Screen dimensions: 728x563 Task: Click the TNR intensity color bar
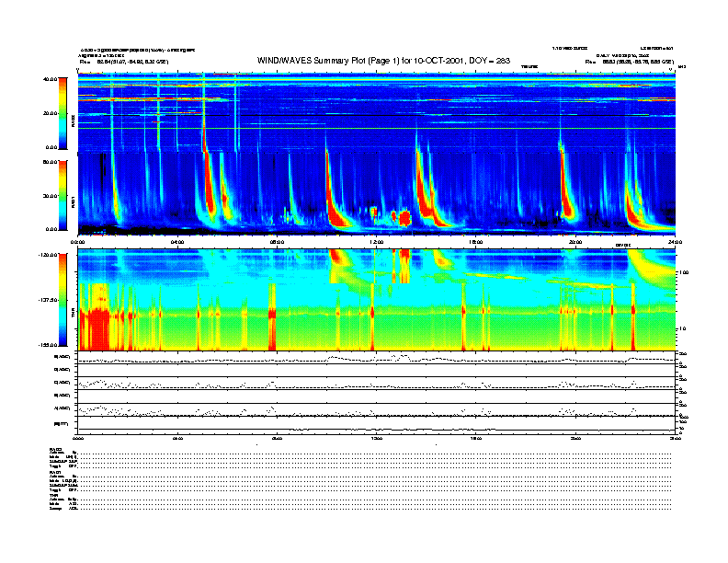pyautogui.click(x=63, y=300)
